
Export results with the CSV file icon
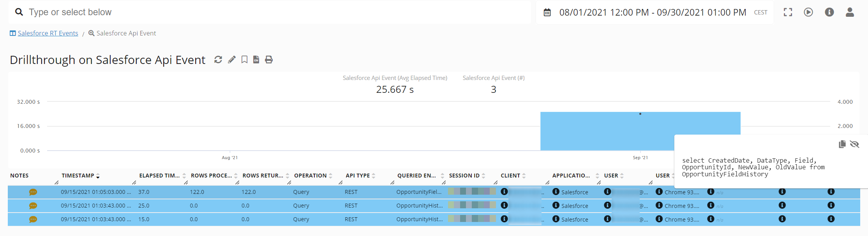[256, 60]
